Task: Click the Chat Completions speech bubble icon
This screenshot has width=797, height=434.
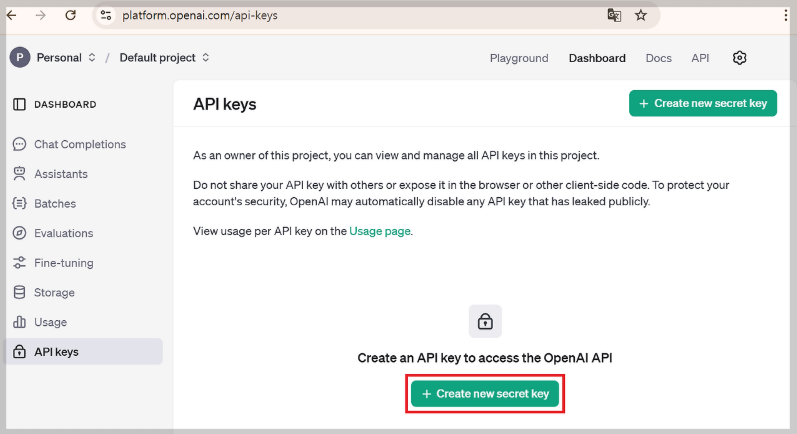Action: click(19, 144)
